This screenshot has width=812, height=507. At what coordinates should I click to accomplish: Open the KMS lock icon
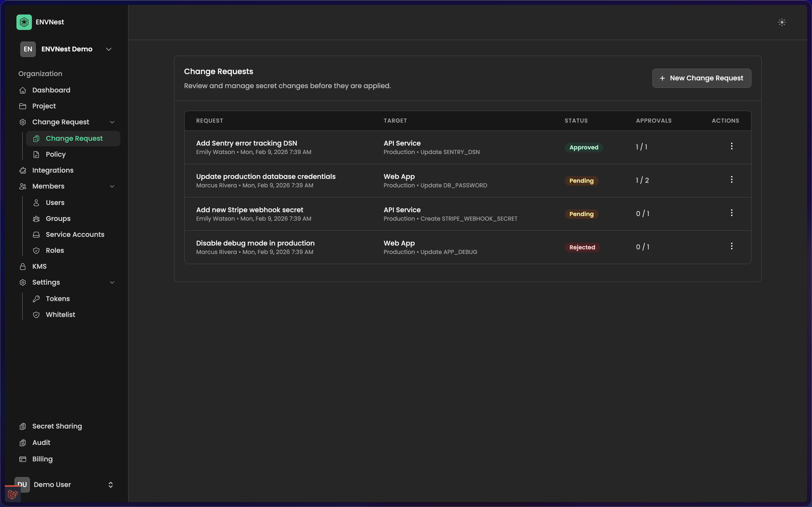point(23,266)
